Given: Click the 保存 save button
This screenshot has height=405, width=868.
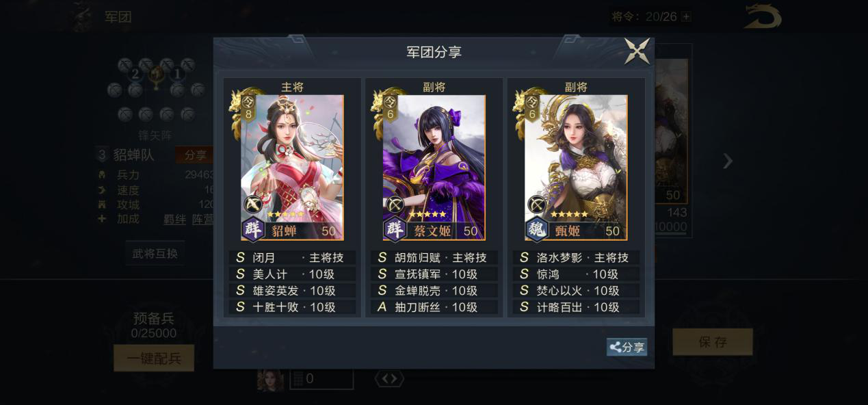Looking at the screenshot, I should 713,342.
